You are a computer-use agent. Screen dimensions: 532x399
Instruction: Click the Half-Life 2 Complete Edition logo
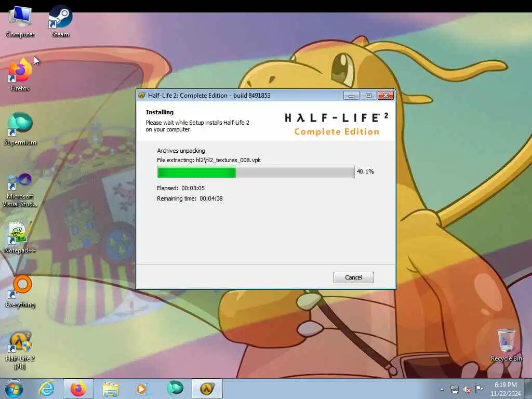tap(337, 124)
